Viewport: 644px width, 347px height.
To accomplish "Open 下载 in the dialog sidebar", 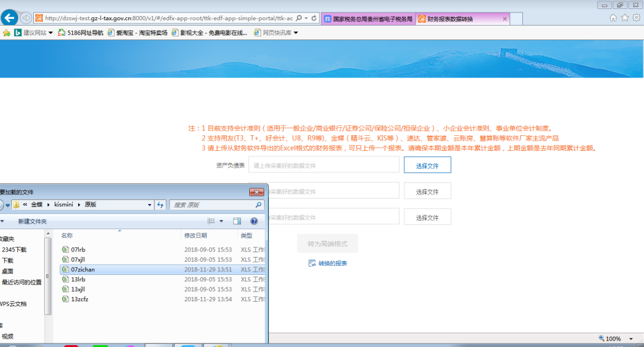I will pyautogui.click(x=7, y=261).
